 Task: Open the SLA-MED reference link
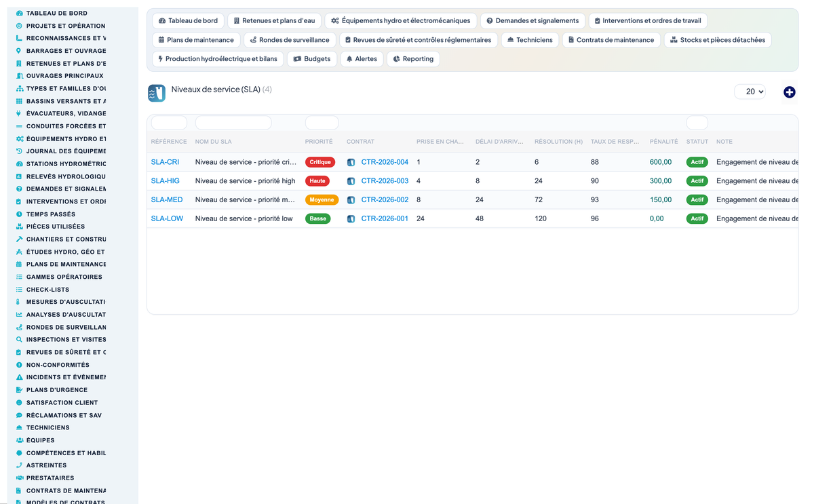click(x=167, y=200)
